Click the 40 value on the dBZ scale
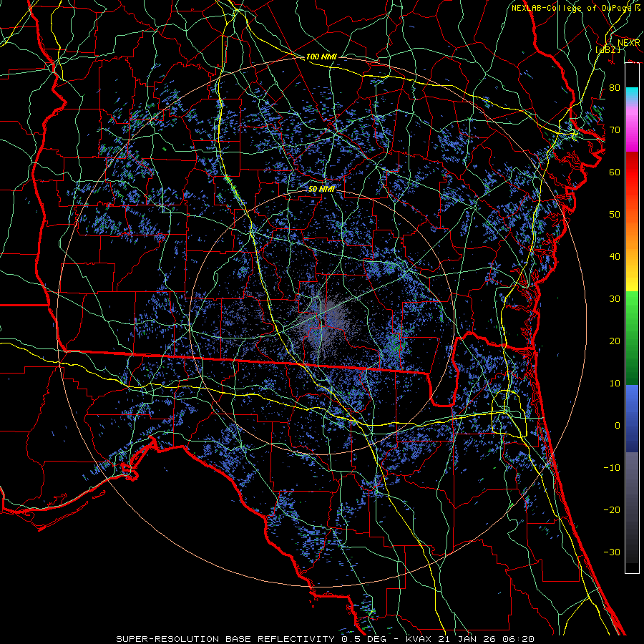This screenshot has height=644, width=644. pos(615,257)
